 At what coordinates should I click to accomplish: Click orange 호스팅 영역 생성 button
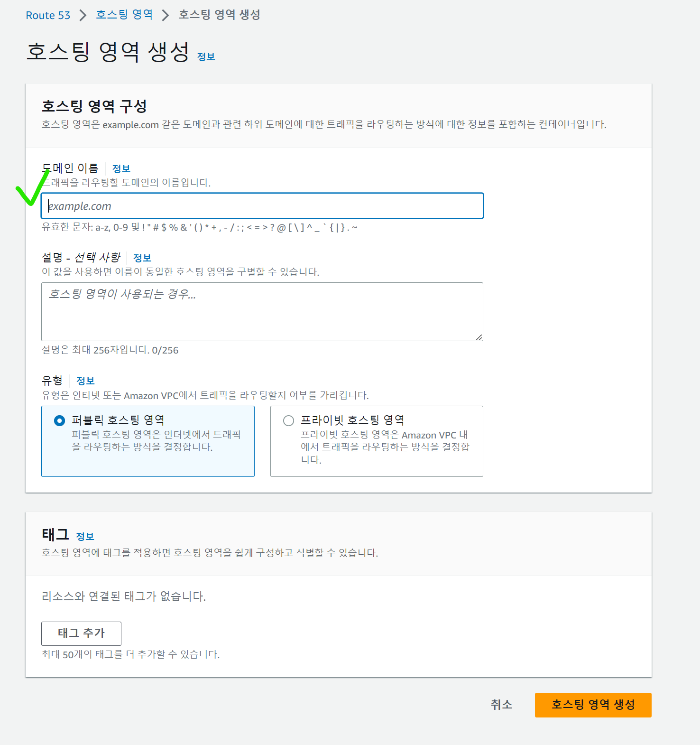pos(593,705)
